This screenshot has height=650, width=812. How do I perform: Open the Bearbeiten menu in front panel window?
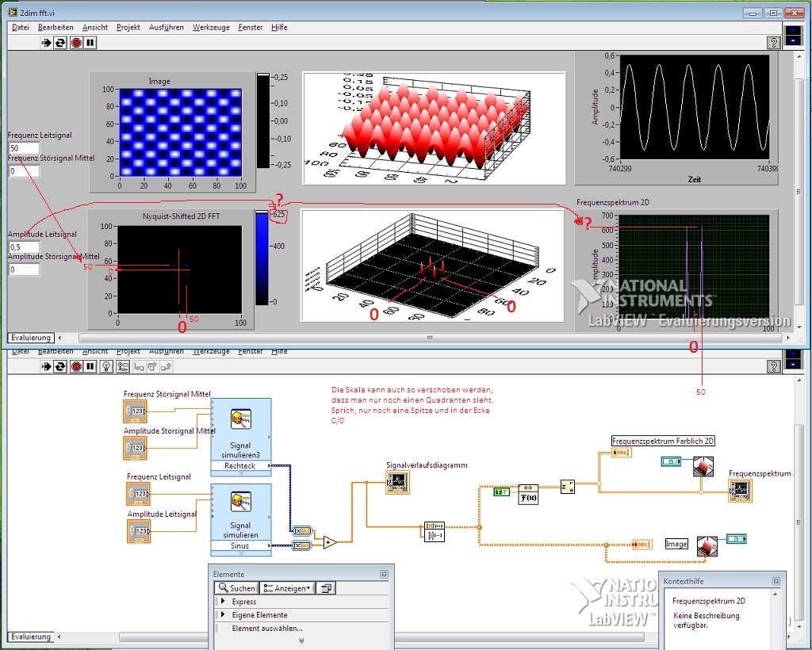pos(56,28)
